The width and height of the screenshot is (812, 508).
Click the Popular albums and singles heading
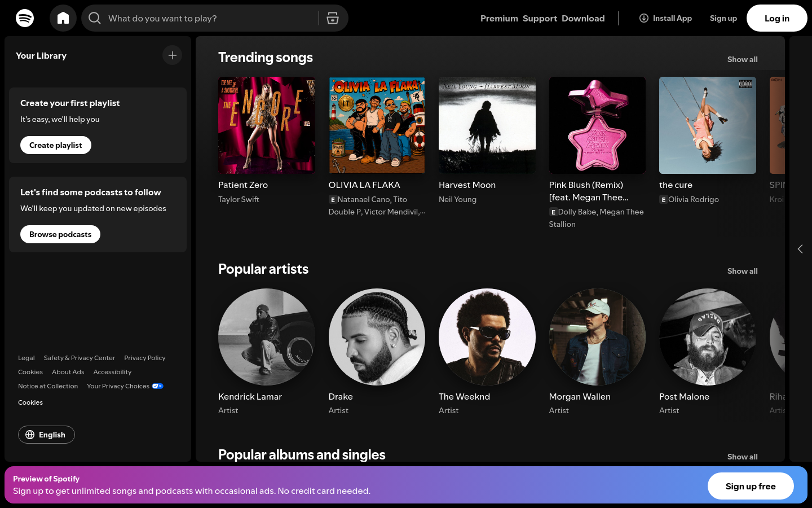click(x=302, y=455)
